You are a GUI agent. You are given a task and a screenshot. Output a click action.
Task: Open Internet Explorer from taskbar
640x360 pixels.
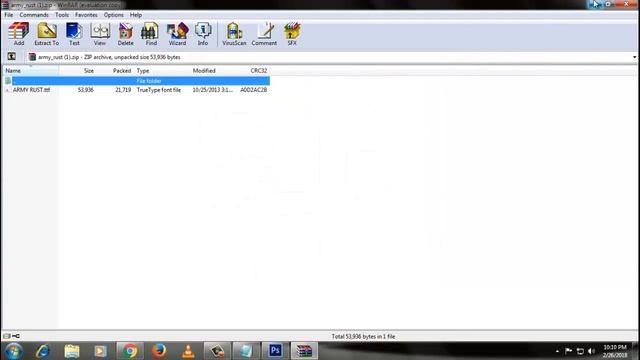click(42, 351)
